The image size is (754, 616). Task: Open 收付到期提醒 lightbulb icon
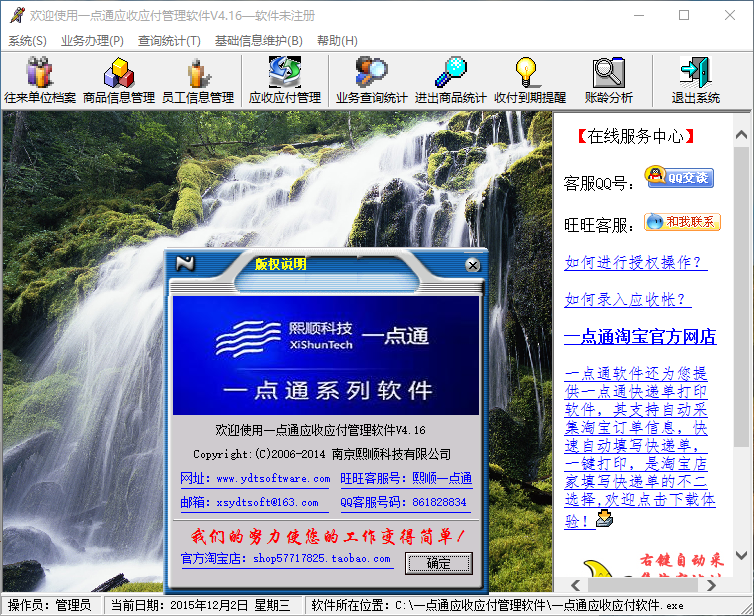point(529,80)
